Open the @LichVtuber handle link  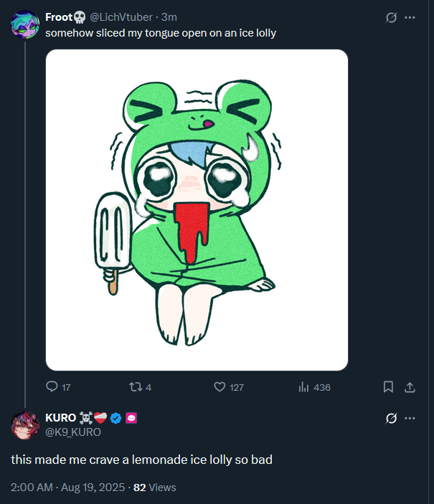tap(119, 17)
